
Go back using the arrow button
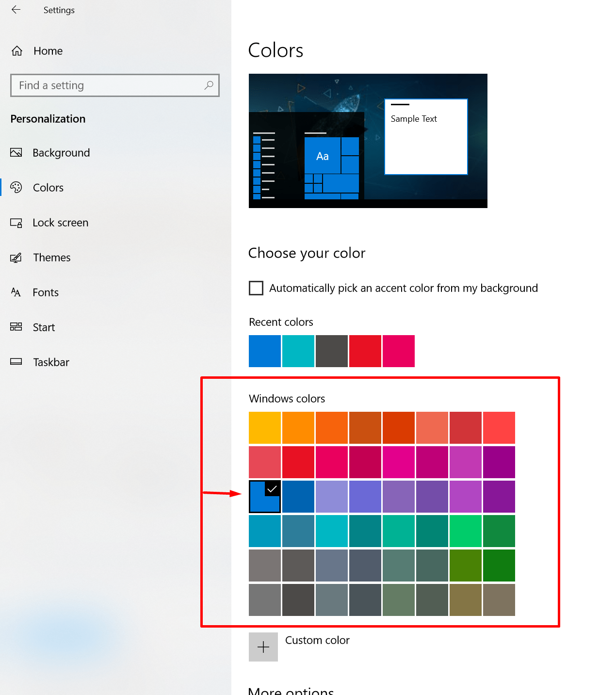click(16, 10)
